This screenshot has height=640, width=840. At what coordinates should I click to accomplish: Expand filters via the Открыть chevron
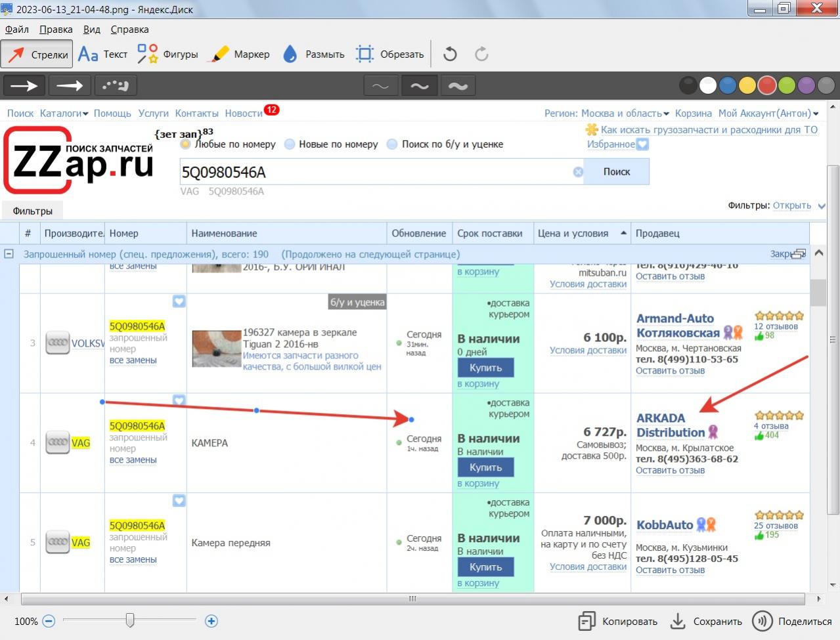pyautogui.click(x=821, y=206)
